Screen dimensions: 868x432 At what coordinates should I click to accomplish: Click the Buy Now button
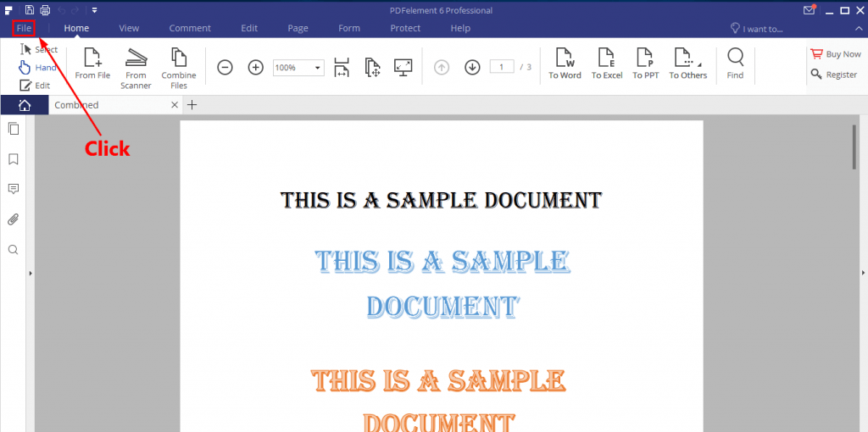coord(836,54)
